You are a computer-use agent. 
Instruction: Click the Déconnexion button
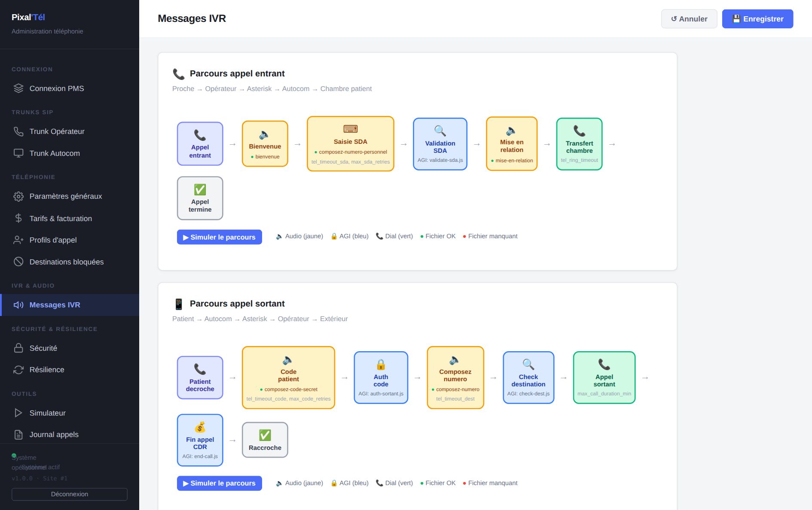click(70, 494)
